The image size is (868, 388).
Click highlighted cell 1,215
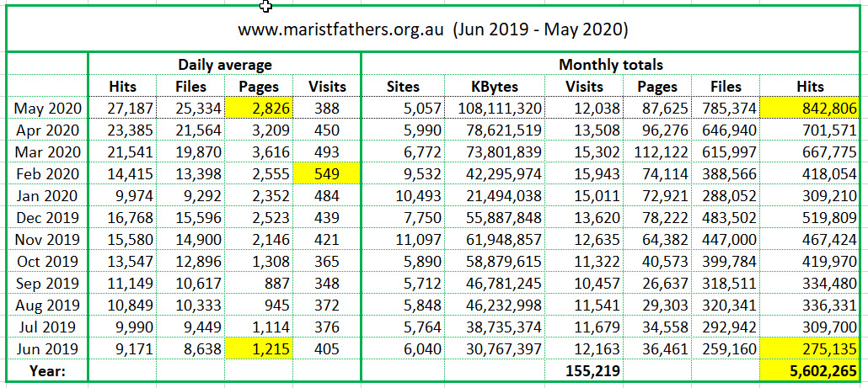[259, 348]
